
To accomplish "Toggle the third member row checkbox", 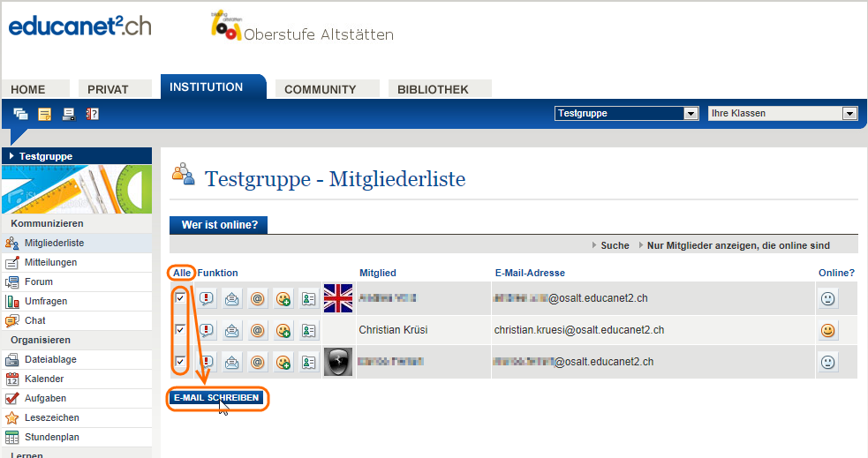I will [180, 362].
